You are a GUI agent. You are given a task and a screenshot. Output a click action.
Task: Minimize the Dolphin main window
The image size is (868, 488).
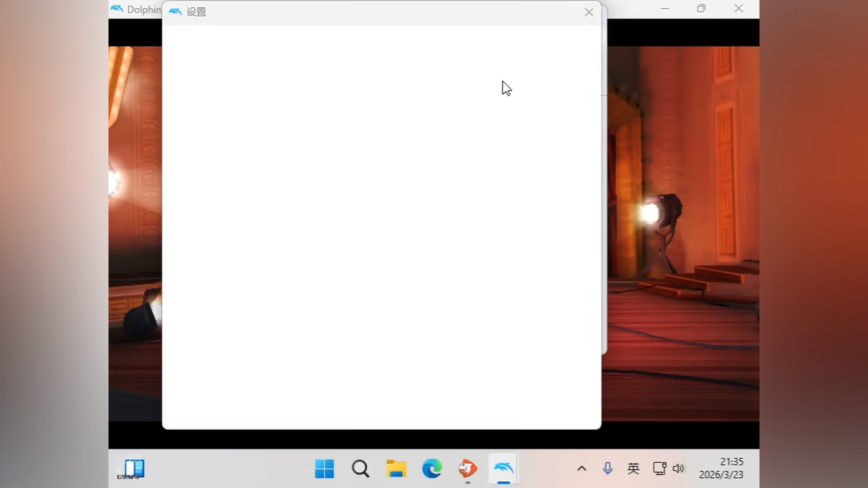[x=665, y=9]
